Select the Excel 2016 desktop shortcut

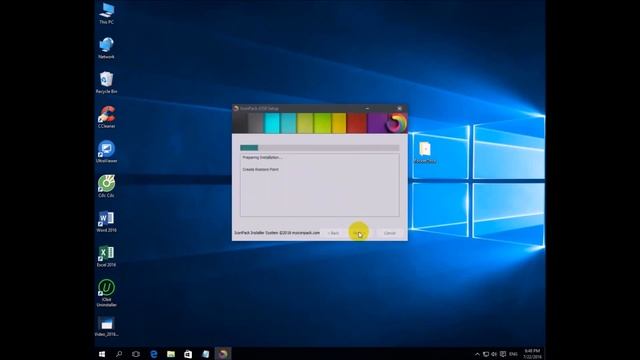pos(107,256)
